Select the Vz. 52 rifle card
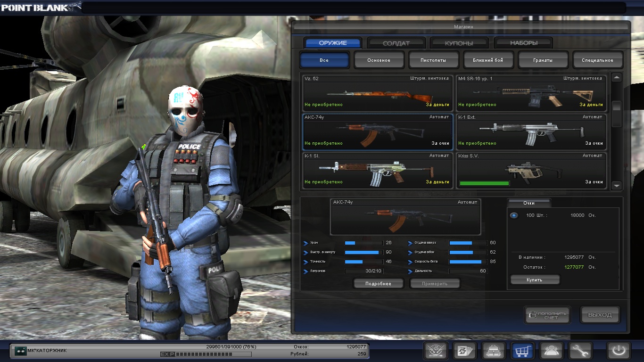 tap(378, 92)
